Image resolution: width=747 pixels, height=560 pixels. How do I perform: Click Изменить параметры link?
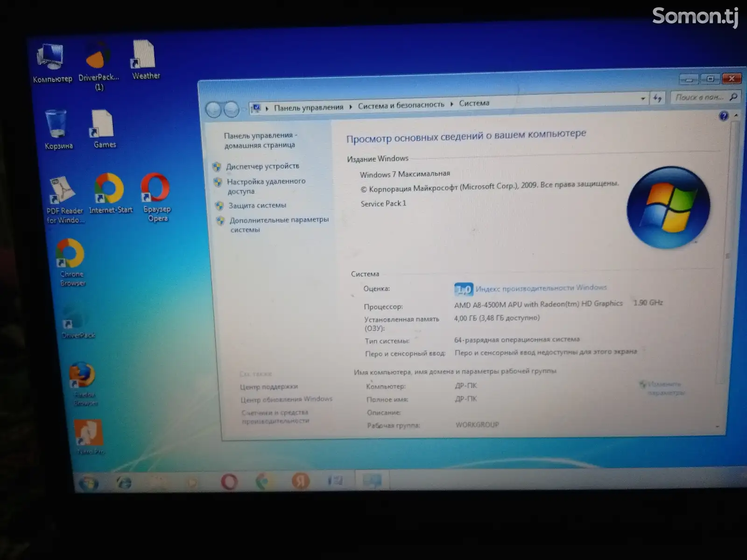(665, 388)
